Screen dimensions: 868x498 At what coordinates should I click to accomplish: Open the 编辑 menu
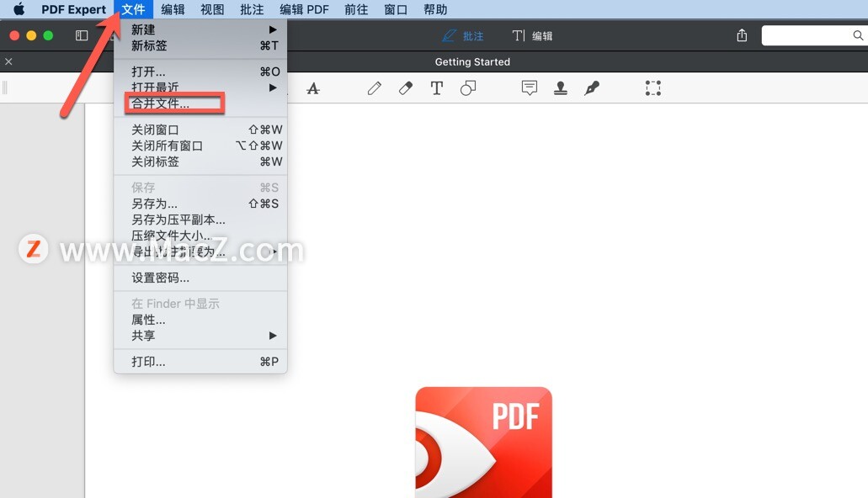[173, 9]
